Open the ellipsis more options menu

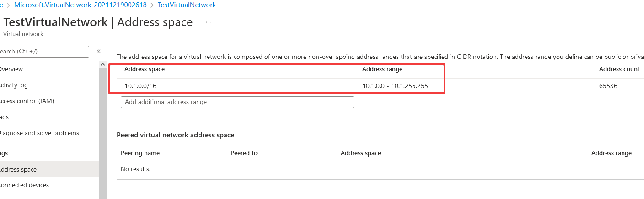pyautogui.click(x=209, y=22)
